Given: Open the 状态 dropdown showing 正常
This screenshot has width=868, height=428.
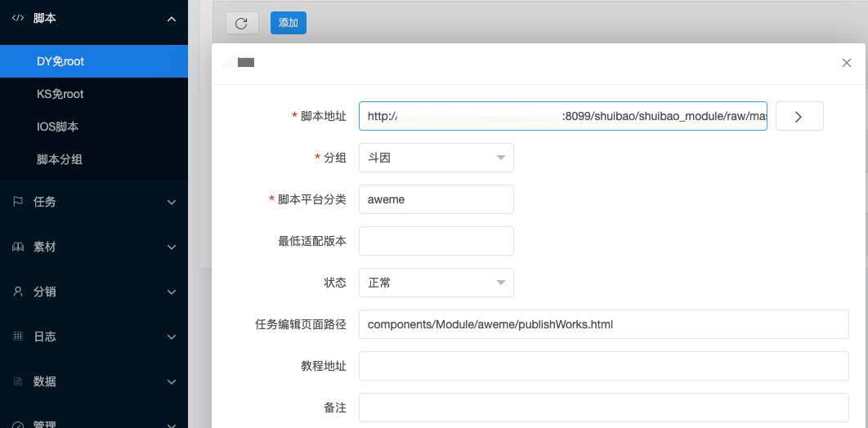Looking at the screenshot, I should [436, 283].
